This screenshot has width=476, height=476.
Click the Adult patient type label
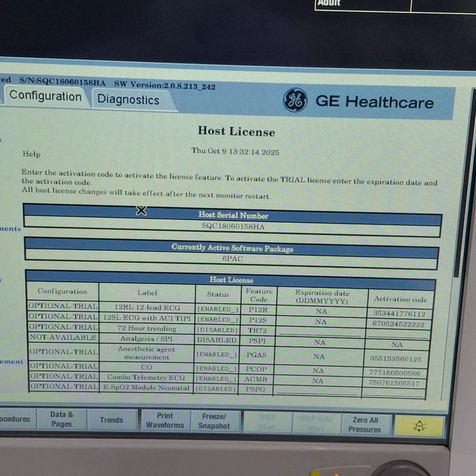(x=328, y=3)
